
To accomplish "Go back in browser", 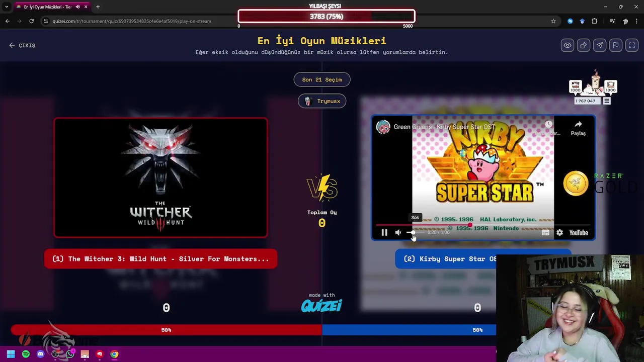I will tap(8, 21).
